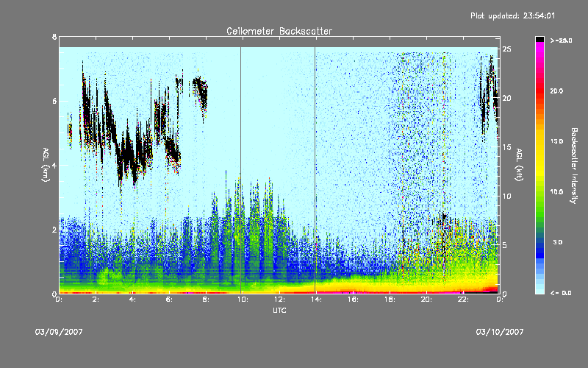The height and width of the screenshot is (368, 588).
Task: Click the left y-axis tick label '2'
Action: click(54, 230)
